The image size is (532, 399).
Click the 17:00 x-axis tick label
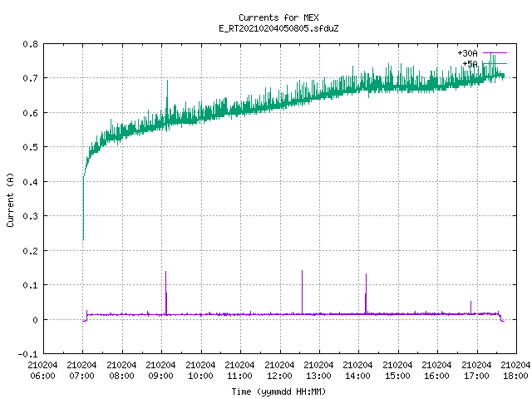[x=476, y=376]
